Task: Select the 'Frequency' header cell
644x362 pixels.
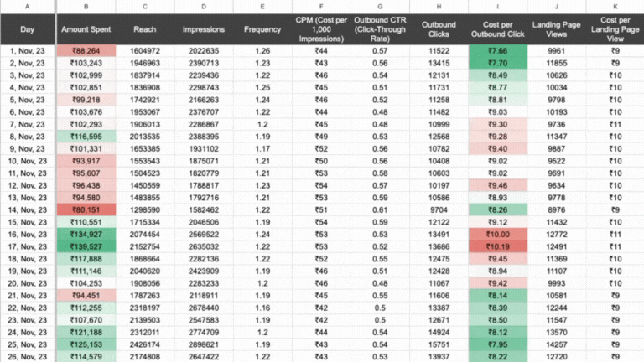Action: click(262, 29)
